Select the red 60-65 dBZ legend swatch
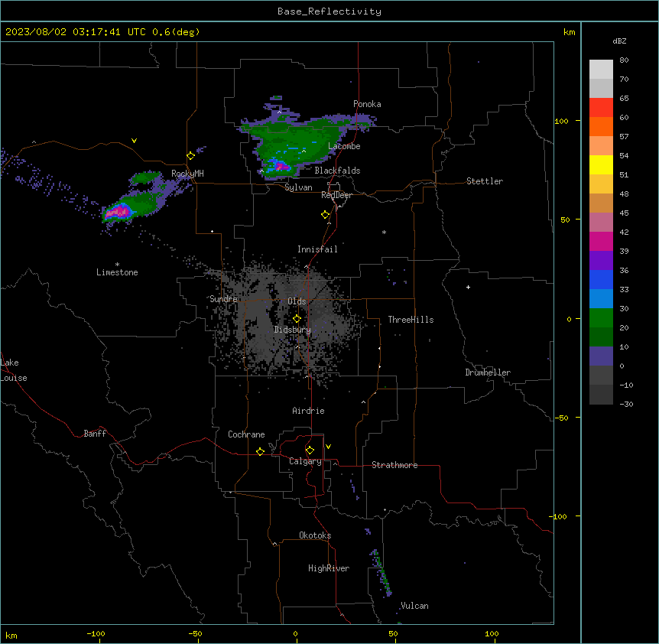 [x=601, y=108]
